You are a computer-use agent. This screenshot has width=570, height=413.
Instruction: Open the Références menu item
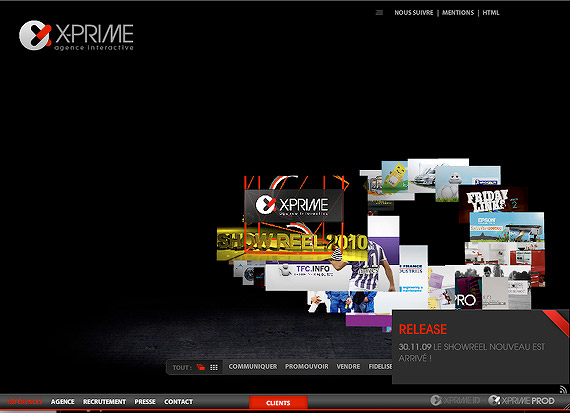pos(25,402)
